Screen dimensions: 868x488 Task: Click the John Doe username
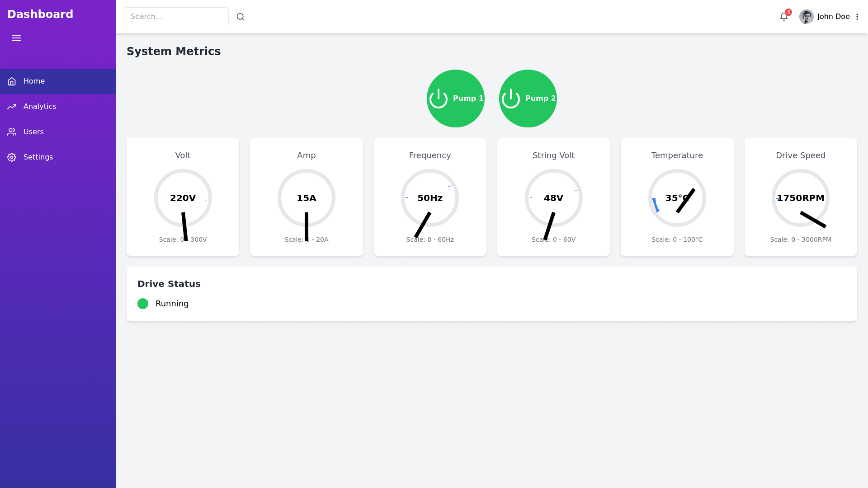click(833, 17)
